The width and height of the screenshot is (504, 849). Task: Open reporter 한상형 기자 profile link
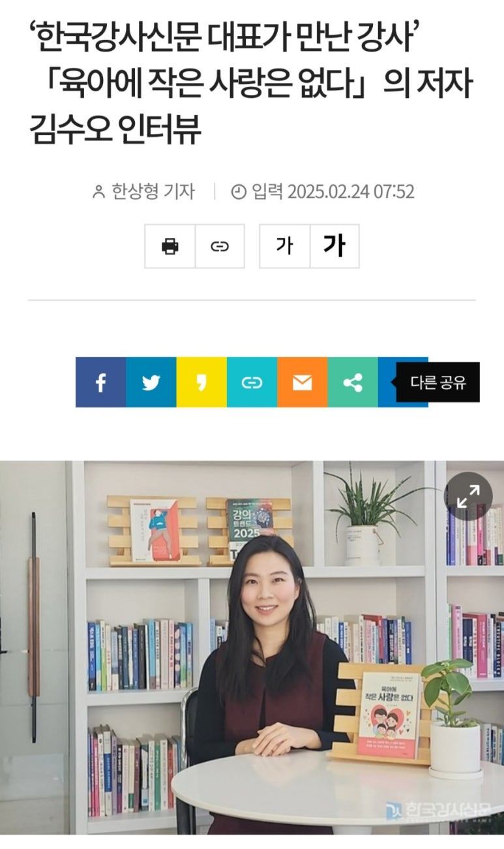[153, 191]
